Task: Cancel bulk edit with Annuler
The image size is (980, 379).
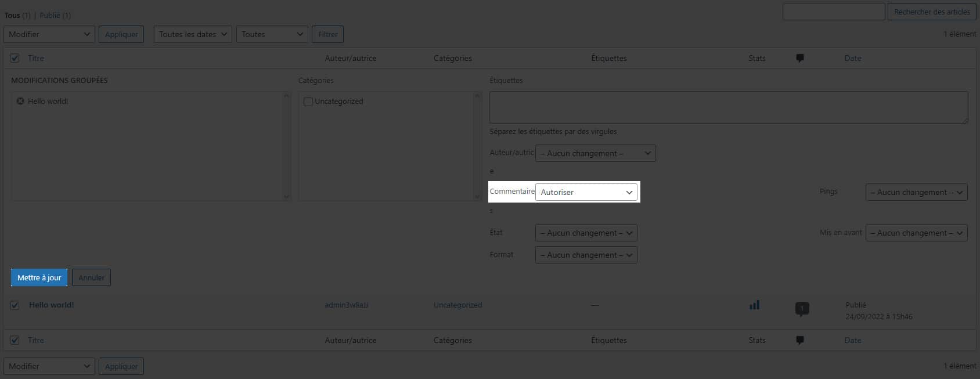Action: click(x=91, y=277)
